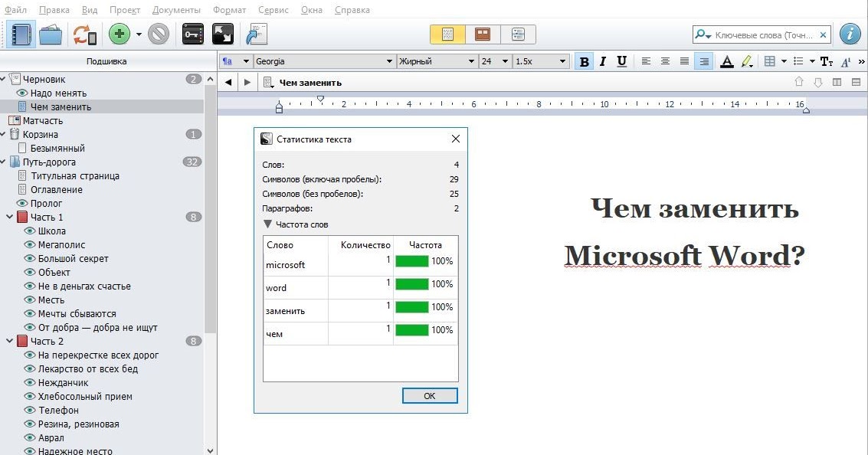Image resolution: width=868 pixels, height=455 pixels.
Task: Open the list bullets icon
Action: click(798, 61)
